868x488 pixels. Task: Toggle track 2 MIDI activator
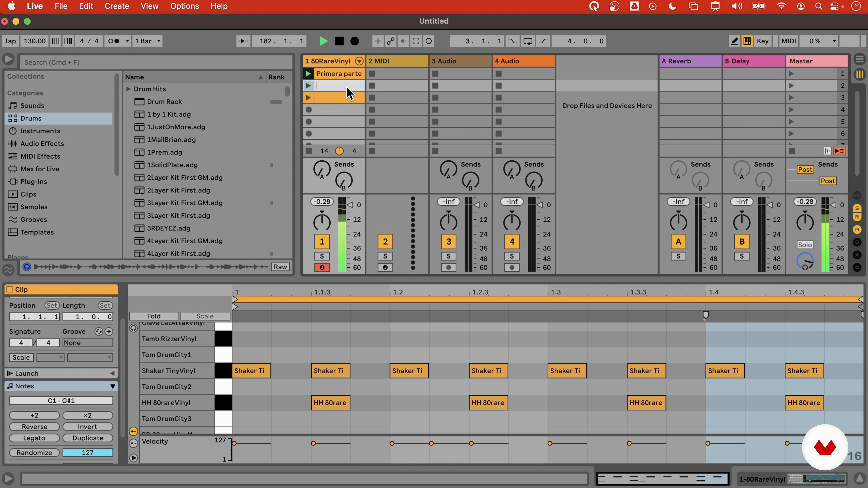click(385, 242)
